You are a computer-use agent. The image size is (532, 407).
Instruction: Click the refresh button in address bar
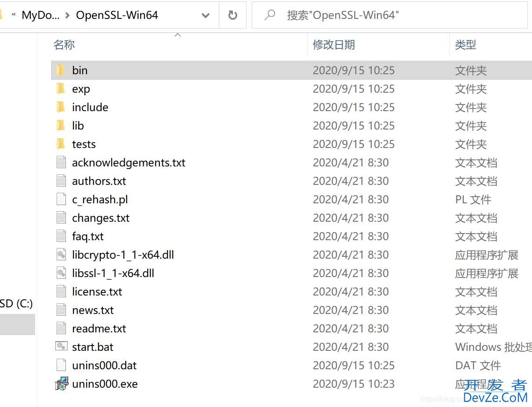pyautogui.click(x=233, y=15)
